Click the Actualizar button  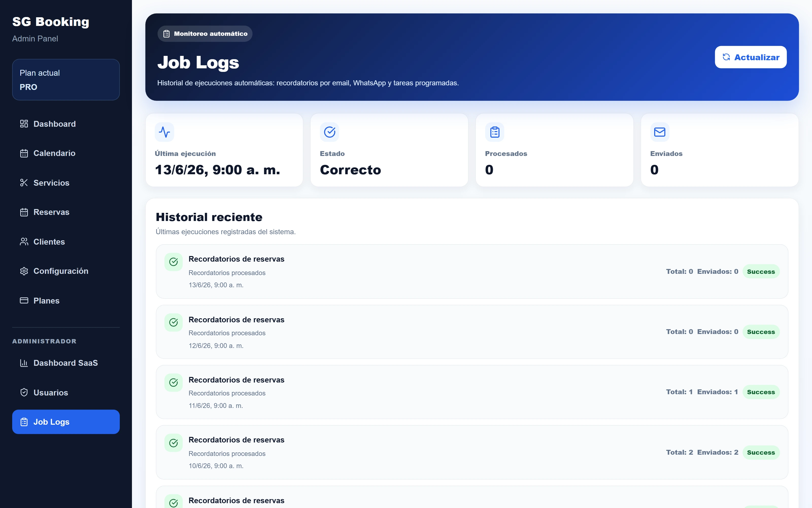(x=751, y=57)
